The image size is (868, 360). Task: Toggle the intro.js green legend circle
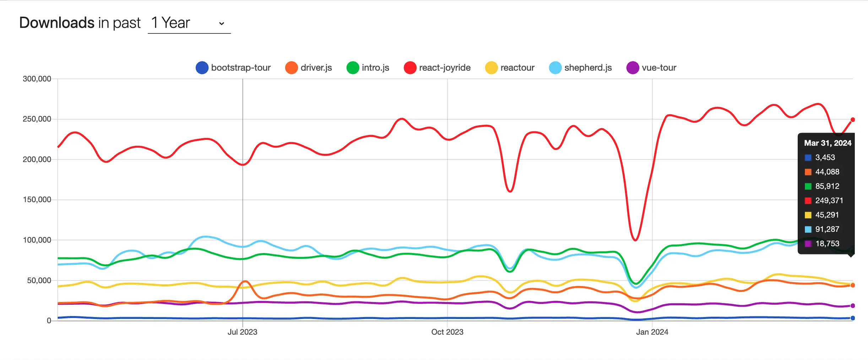353,68
